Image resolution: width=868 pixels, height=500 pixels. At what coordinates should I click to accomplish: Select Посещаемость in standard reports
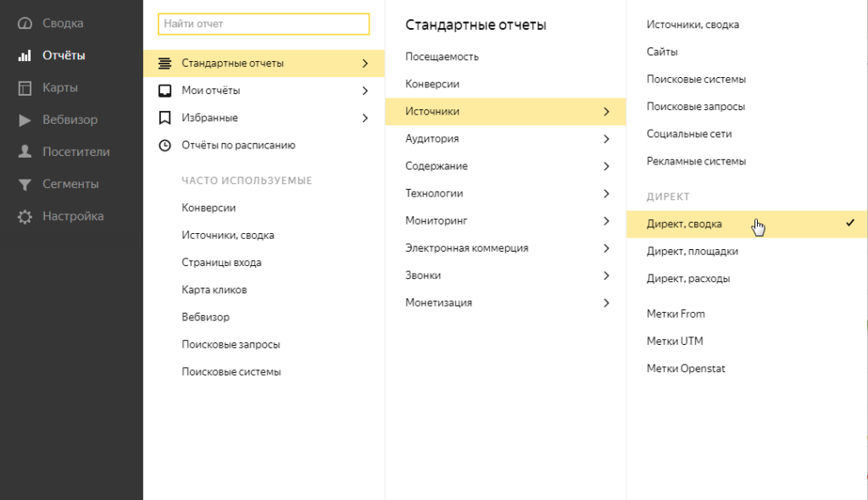click(442, 57)
